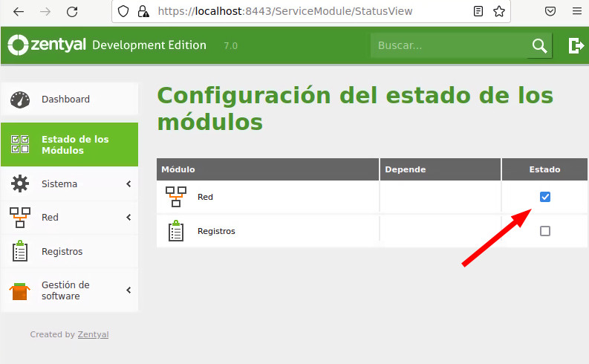This screenshot has height=364, width=589.
Task: Open the Red sidebar menu item
Action: coord(70,218)
